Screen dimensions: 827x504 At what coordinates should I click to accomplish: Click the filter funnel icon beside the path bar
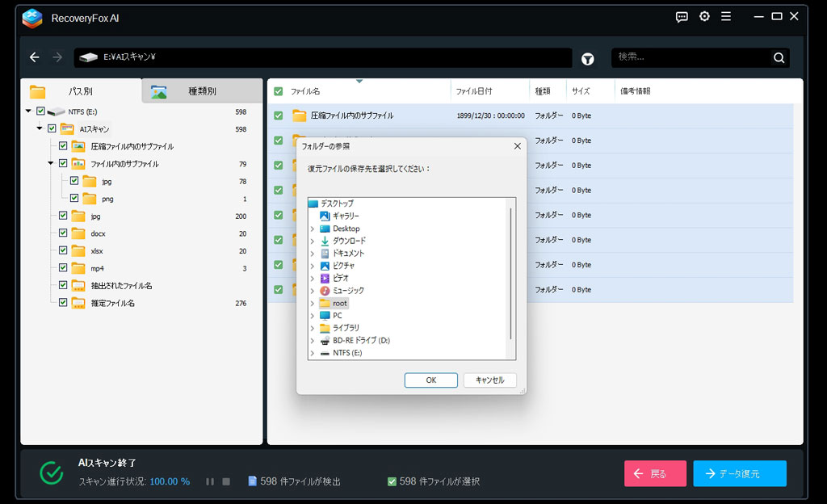coord(587,58)
